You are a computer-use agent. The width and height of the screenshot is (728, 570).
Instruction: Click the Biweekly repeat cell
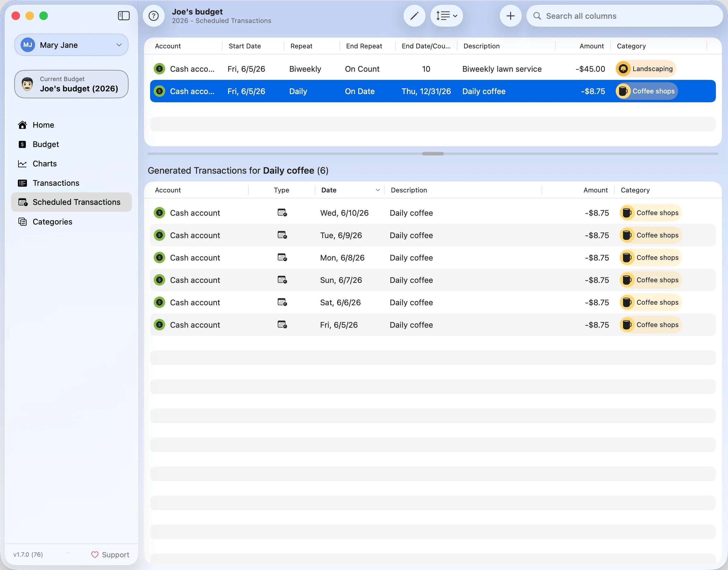tap(305, 69)
